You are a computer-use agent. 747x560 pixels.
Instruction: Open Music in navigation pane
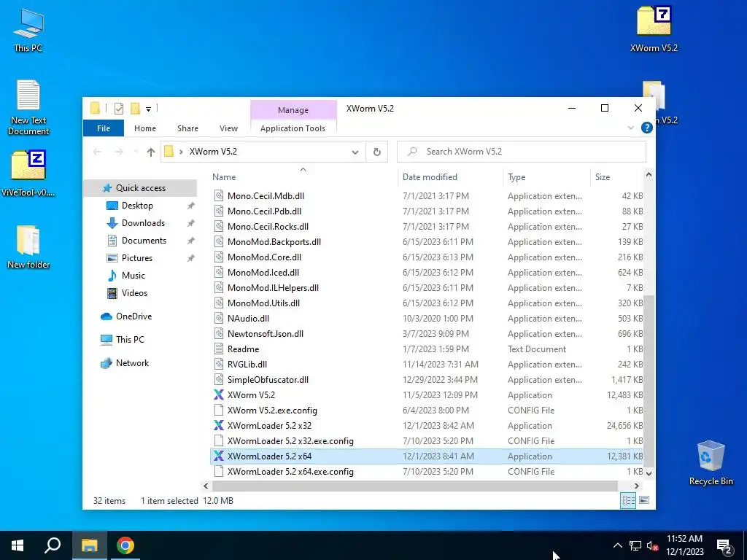coord(133,275)
